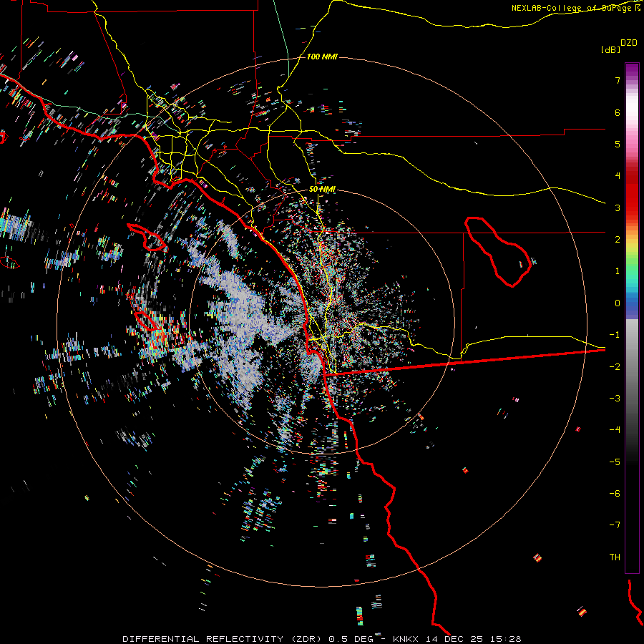Click the "6" value on the scale
Image resolution: width=644 pixels, height=644 pixels.
pyautogui.click(x=618, y=112)
